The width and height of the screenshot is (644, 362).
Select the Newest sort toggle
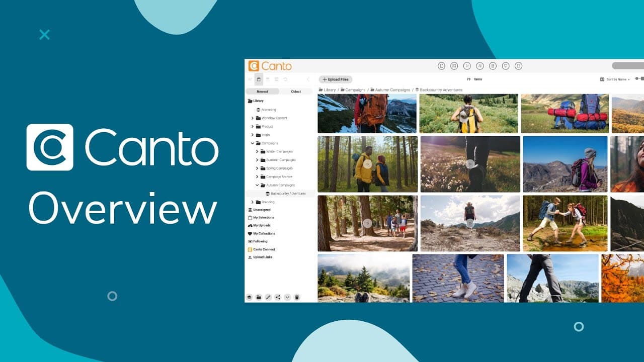pyautogui.click(x=262, y=92)
